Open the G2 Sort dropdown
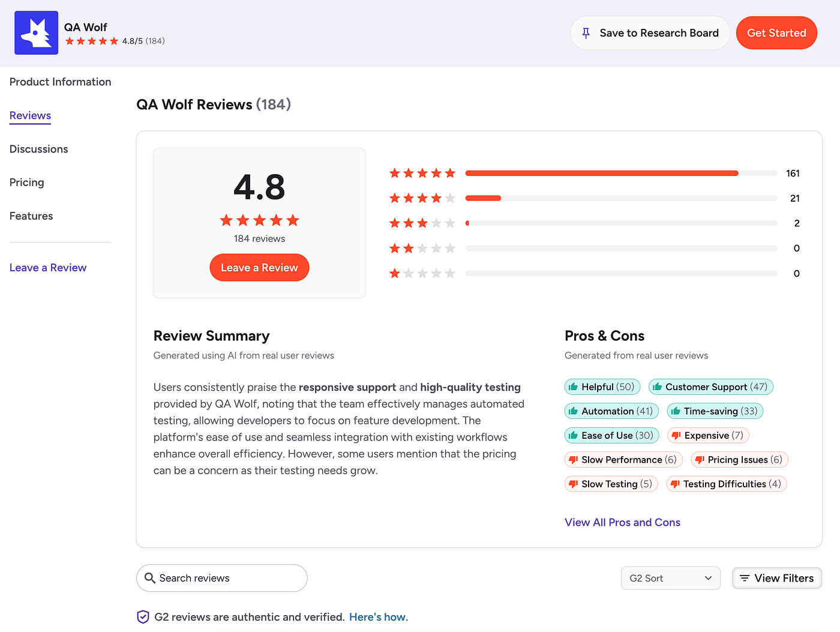 coord(671,578)
